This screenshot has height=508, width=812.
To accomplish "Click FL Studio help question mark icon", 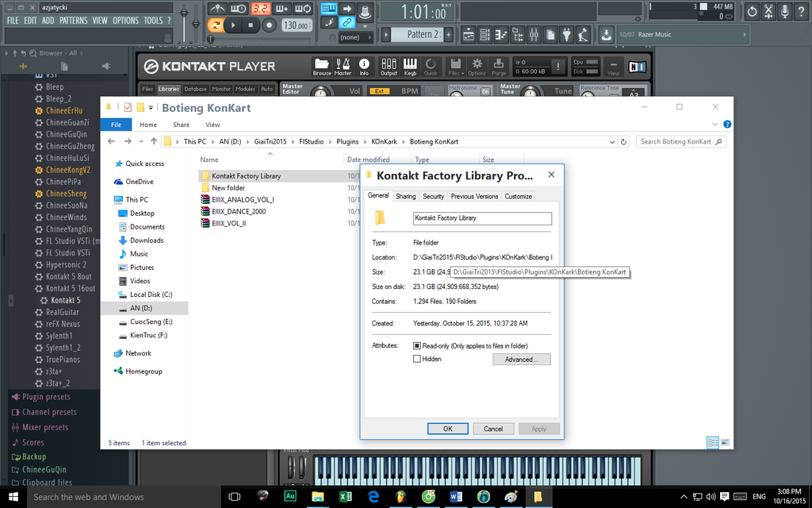I will point(801,11).
